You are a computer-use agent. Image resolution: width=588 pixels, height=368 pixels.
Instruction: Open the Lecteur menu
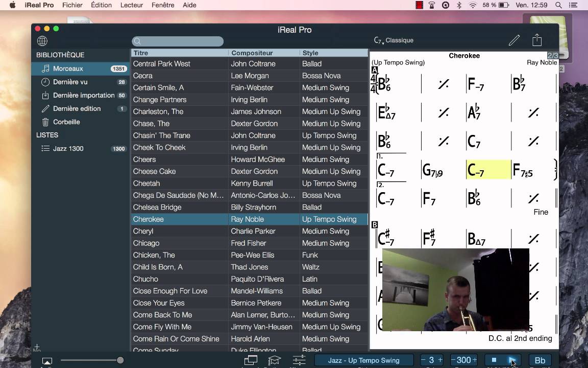(132, 5)
